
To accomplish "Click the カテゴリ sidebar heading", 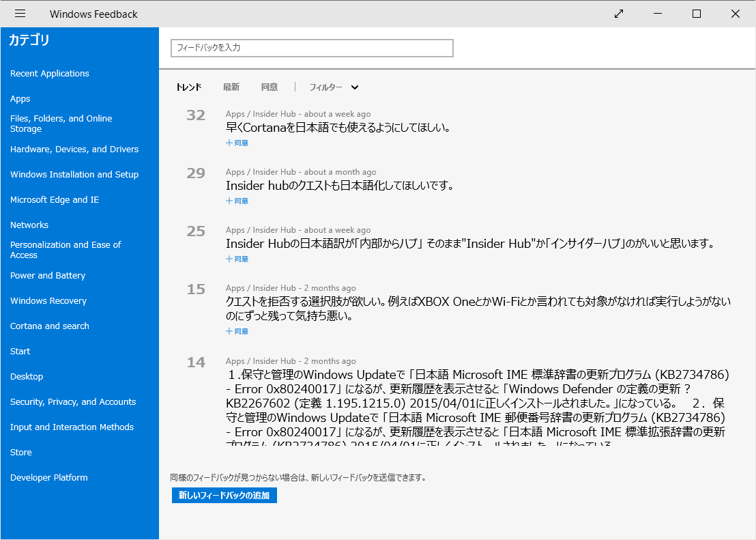I will pyautogui.click(x=29, y=40).
